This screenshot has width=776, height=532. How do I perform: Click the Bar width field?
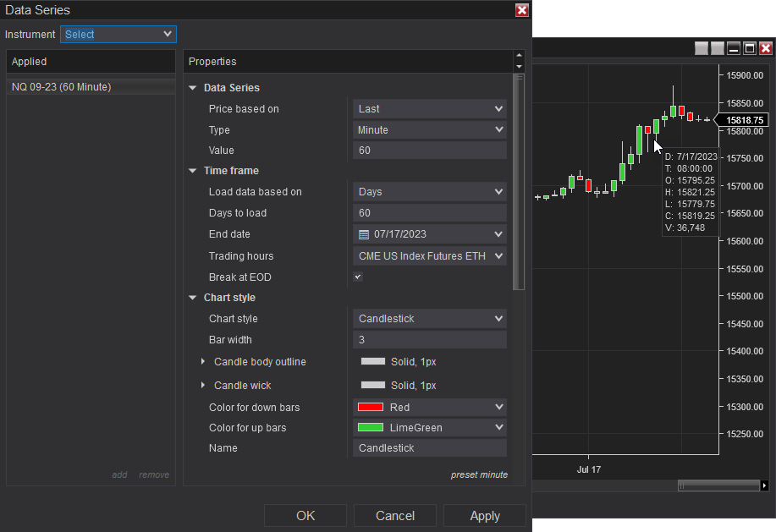(x=430, y=340)
